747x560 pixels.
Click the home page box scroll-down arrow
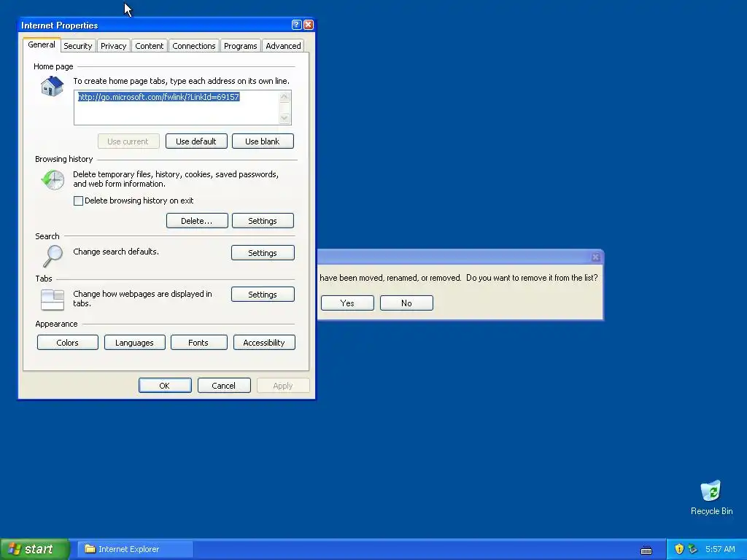tap(285, 118)
